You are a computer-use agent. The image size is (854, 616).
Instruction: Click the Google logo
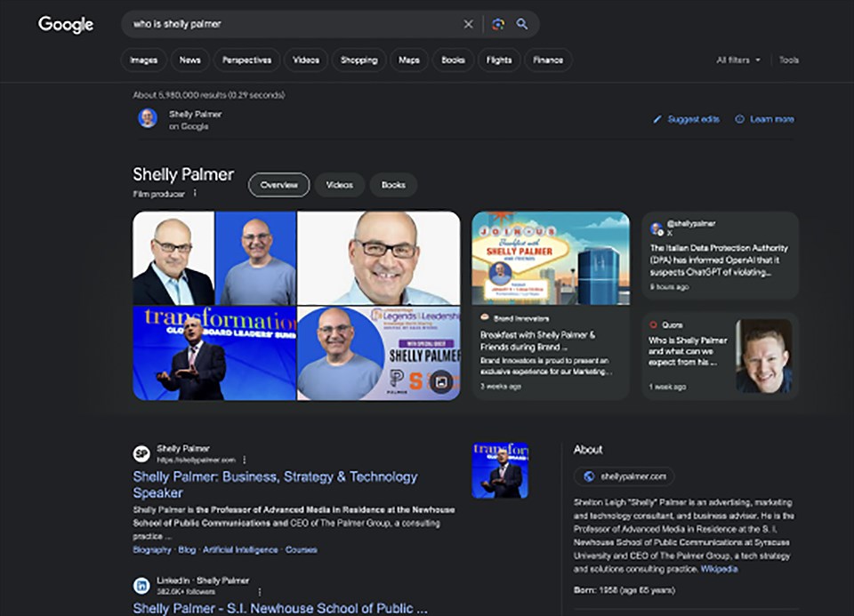click(x=65, y=24)
